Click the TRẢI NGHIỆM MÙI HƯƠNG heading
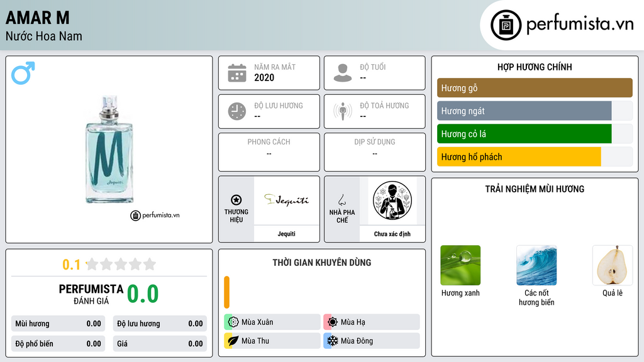The height and width of the screenshot is (362, 644). point(535,189)
